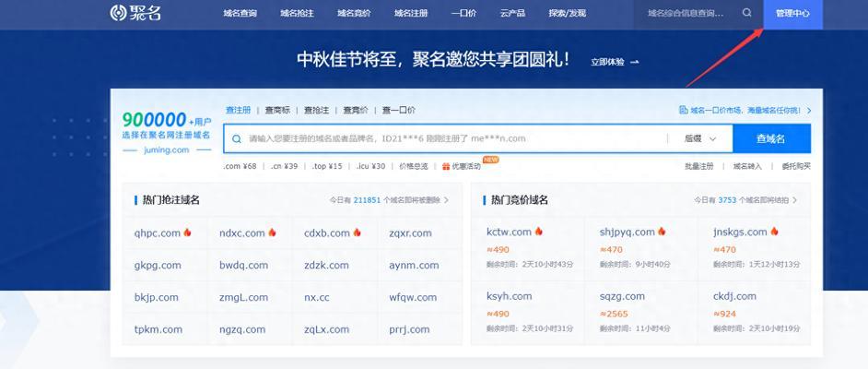
Task: Click fire icon next to shjpyq.com
Action: coord(662,232)
